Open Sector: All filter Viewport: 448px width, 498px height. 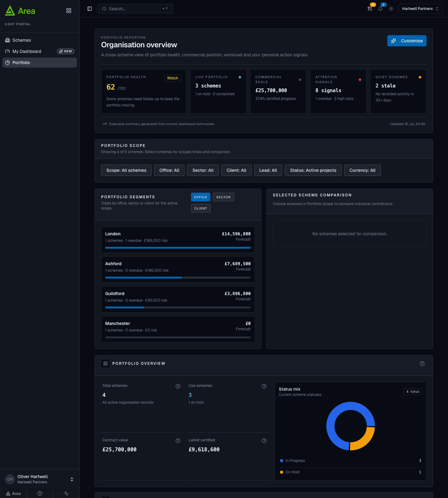coord(203,170)
